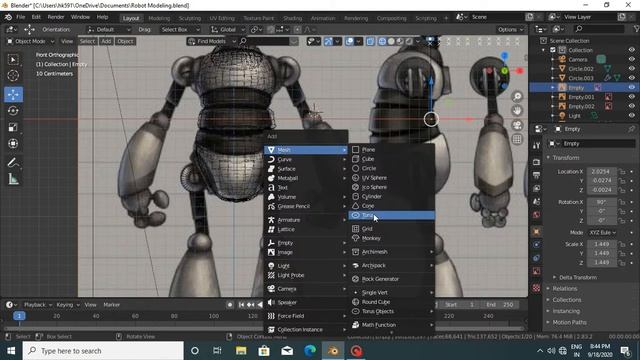This screenshot has height=360, width=640.
Task: Click the Scale X value slider
Action: click(602, 244)
